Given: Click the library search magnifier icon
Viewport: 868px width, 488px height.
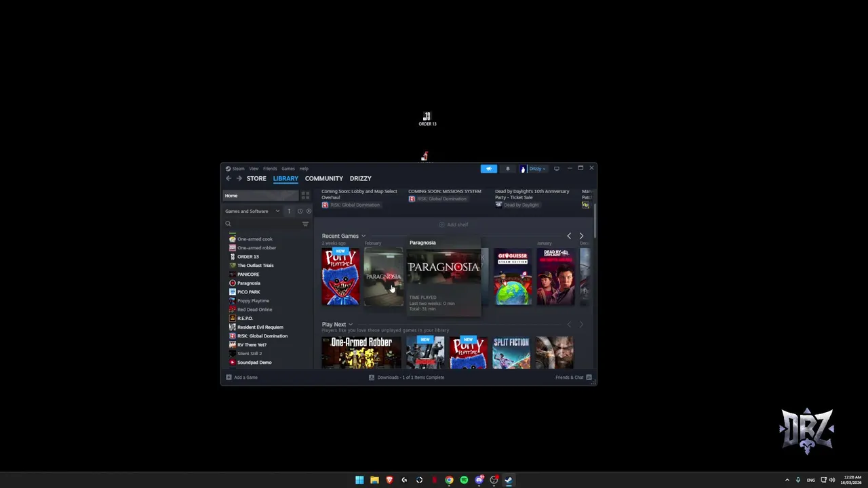Looking at the screenshot, I should click(228, 224).
